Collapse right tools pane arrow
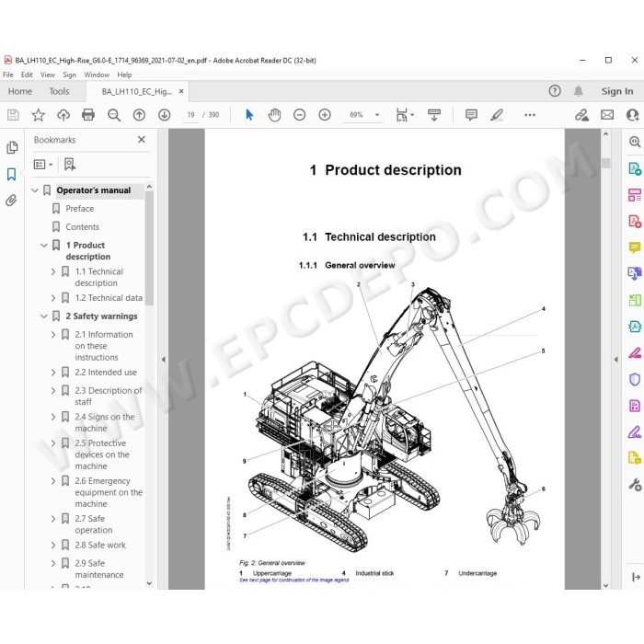644x644 pixels. 615,360
